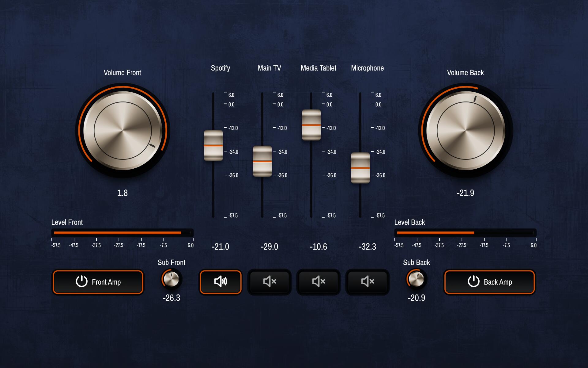Click the Level Front meter bar
Viewport: 588px width, 368px height.
[x=122, y=233]
